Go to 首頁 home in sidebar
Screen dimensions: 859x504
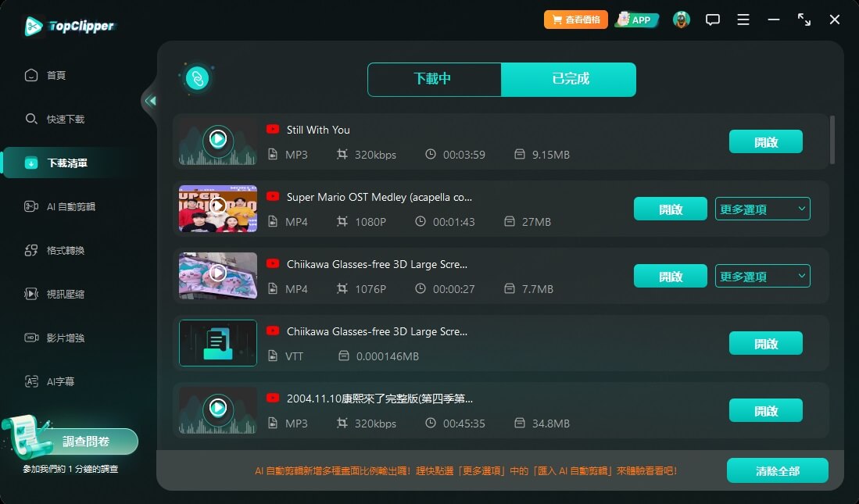point(45,75)
